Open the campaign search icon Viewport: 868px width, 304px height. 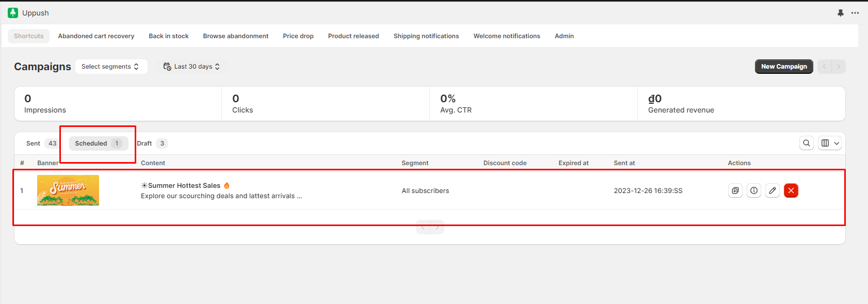click(x=806, y=143)
